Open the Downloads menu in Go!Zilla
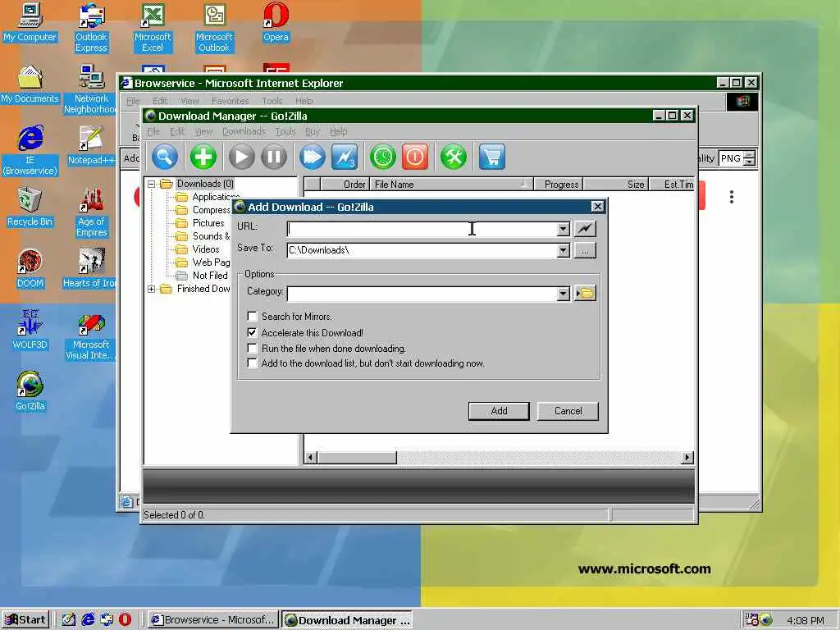Screen dimensions: 840x630 244,131
